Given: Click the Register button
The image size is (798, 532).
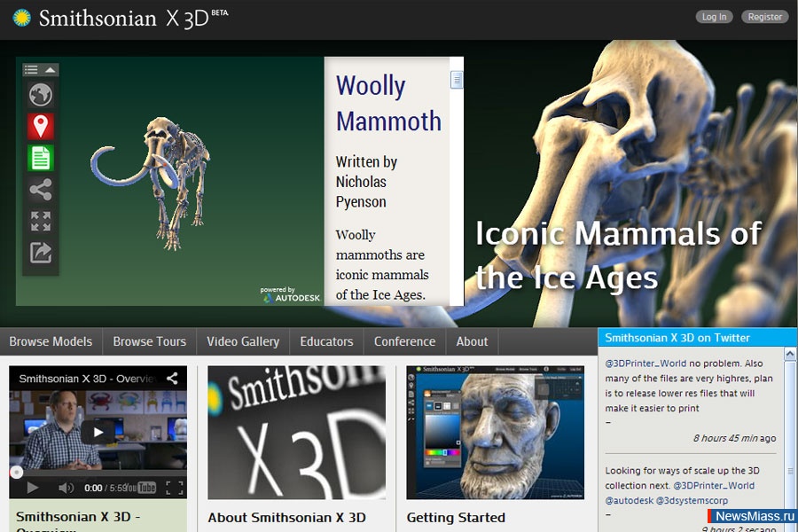Looking at the screenshot, I should point(764,17).
